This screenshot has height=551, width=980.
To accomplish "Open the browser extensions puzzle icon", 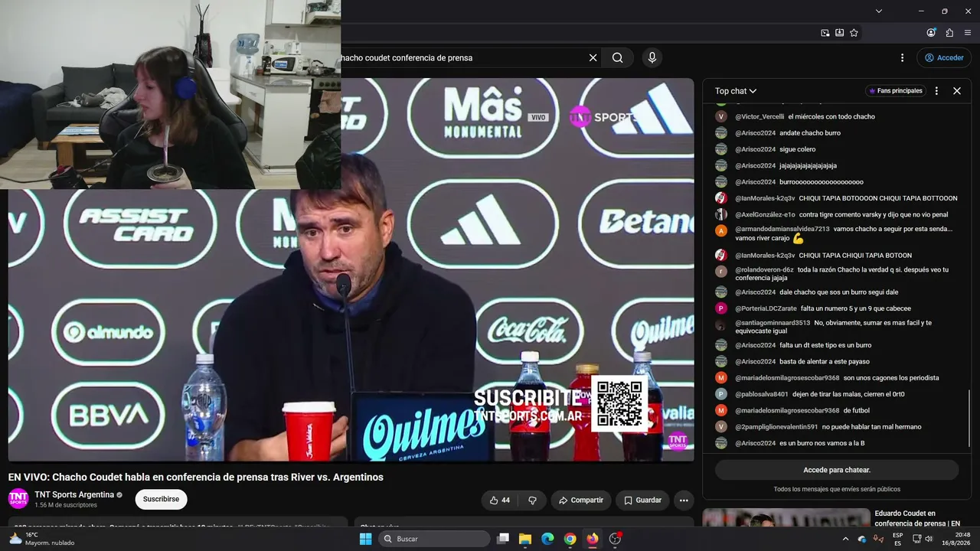I will [x=949, y=33].
